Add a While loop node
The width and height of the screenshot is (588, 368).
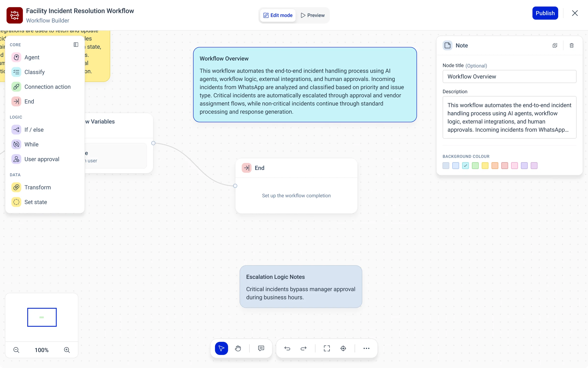click(x=45, y=144)
